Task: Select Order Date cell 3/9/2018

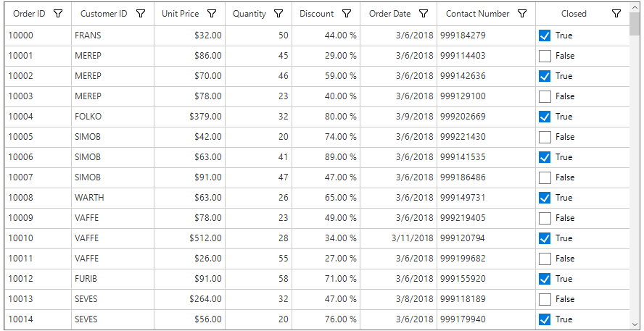Action: pyautogui.click(x=398, y=117)
